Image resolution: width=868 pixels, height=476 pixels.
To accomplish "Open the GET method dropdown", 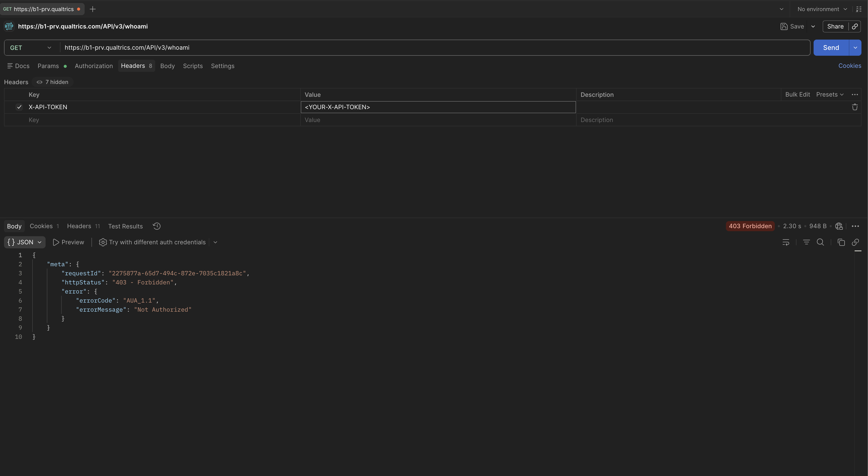I will click(x=31, y=48).
